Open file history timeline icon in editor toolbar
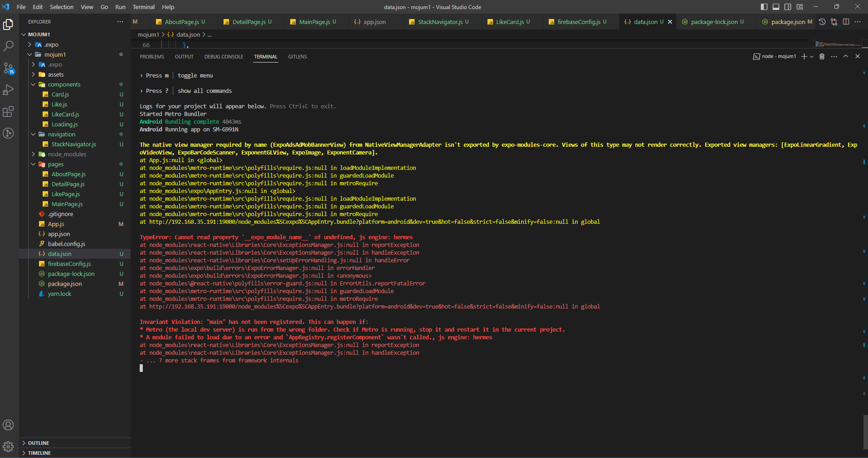868x458 pixels. point(822,22)
